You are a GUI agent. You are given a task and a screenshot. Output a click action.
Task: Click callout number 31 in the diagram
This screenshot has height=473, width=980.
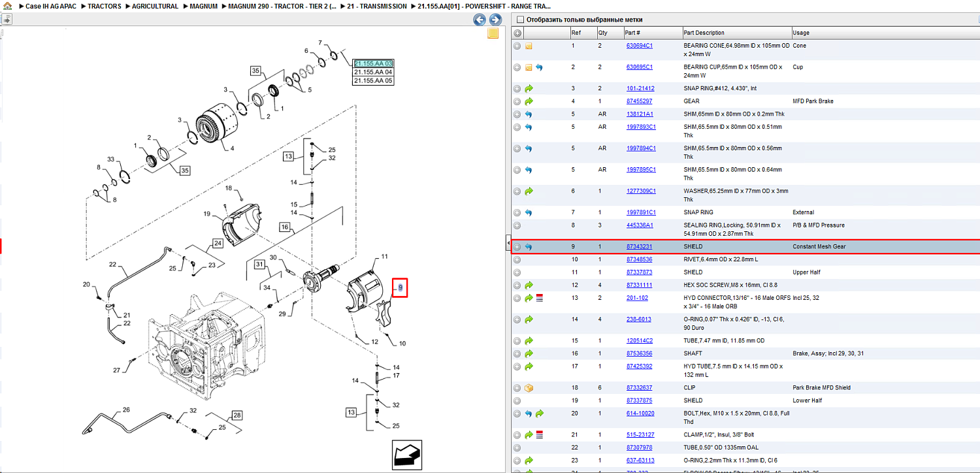[260, 265]
